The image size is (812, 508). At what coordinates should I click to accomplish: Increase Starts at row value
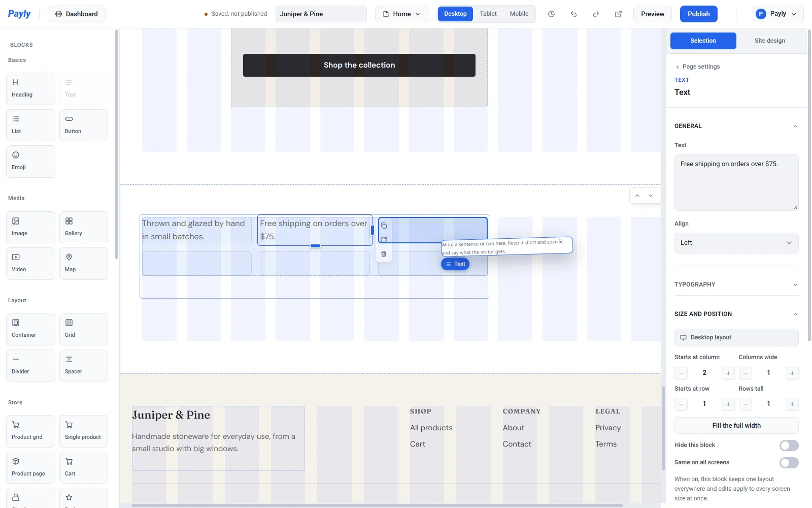click(728, 404)
